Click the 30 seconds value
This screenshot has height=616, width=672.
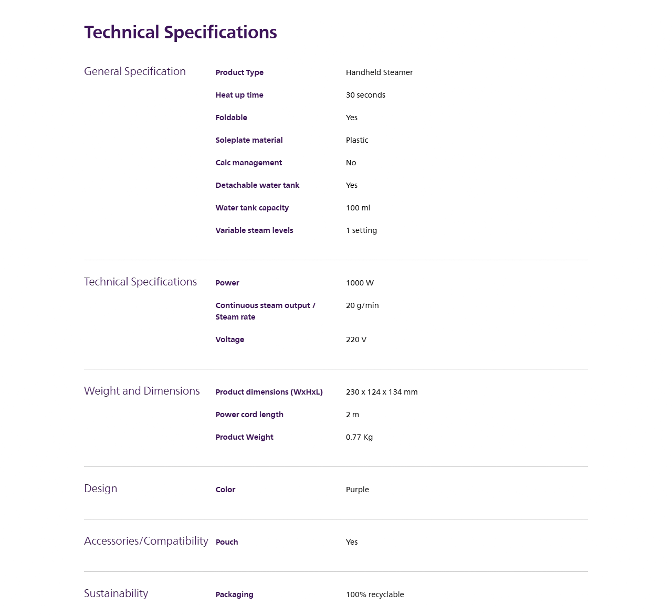click(x=365, y=95)
